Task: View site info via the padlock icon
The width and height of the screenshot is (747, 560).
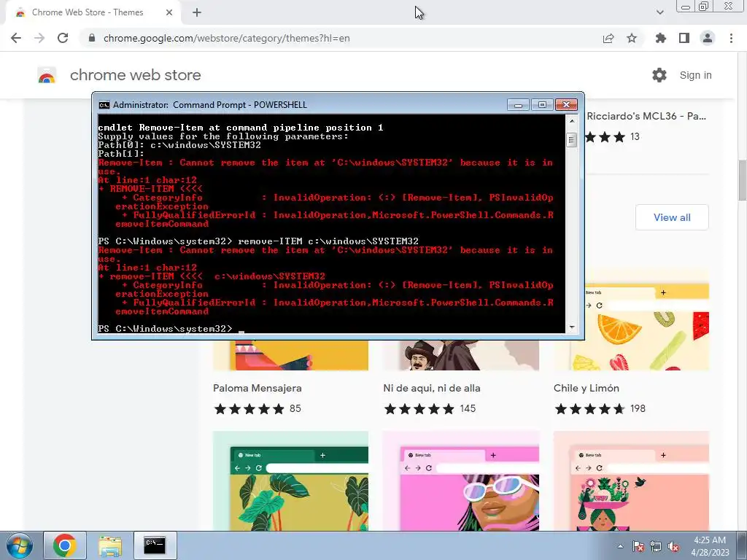Action: (92, 38)
